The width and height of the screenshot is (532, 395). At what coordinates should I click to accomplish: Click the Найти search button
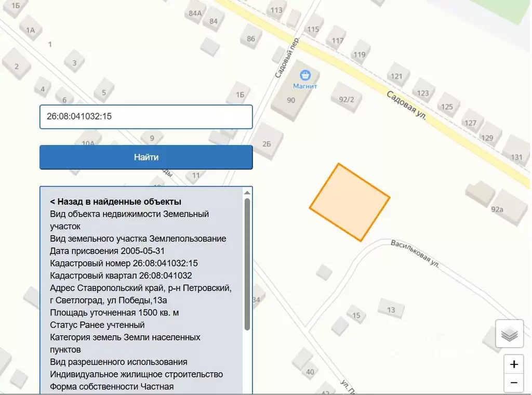[145, 156]
